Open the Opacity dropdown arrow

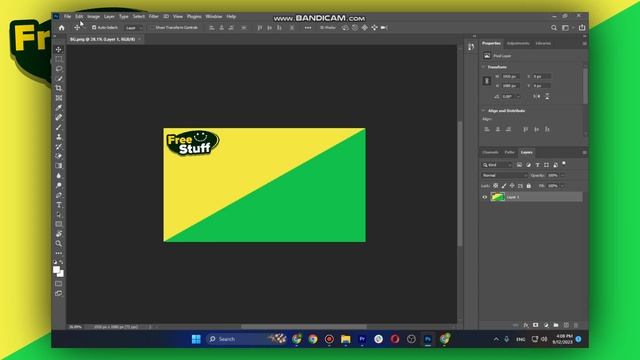(562, 175)
